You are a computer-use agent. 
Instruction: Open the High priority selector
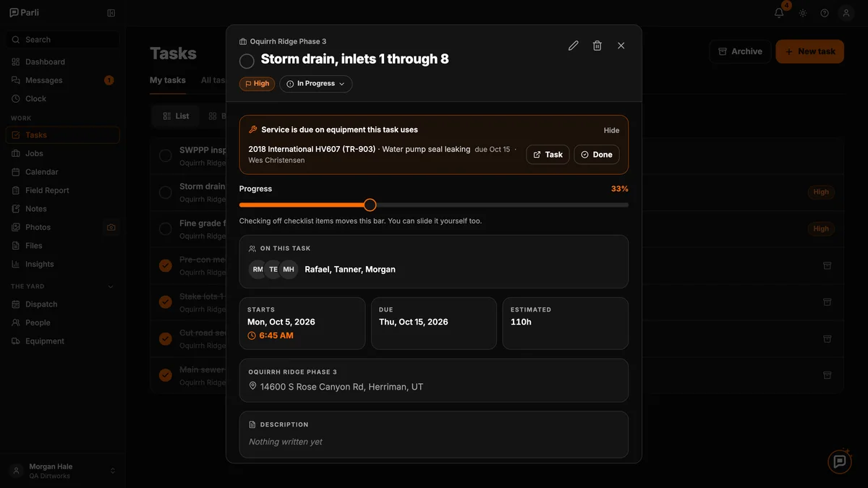257,84
